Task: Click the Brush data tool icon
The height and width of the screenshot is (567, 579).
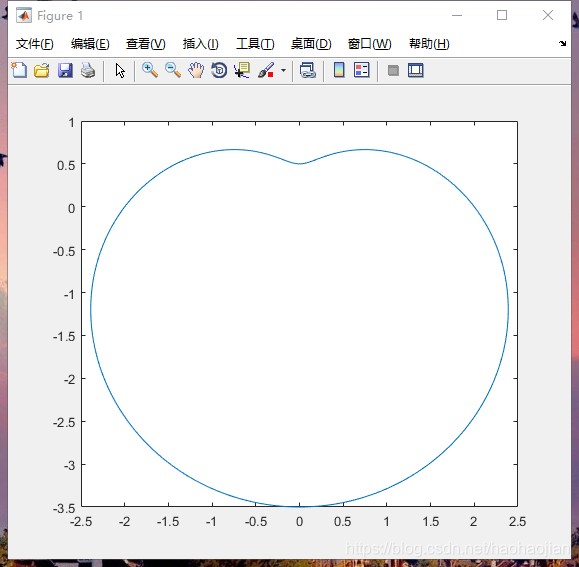Action: [x=266, y=70]
